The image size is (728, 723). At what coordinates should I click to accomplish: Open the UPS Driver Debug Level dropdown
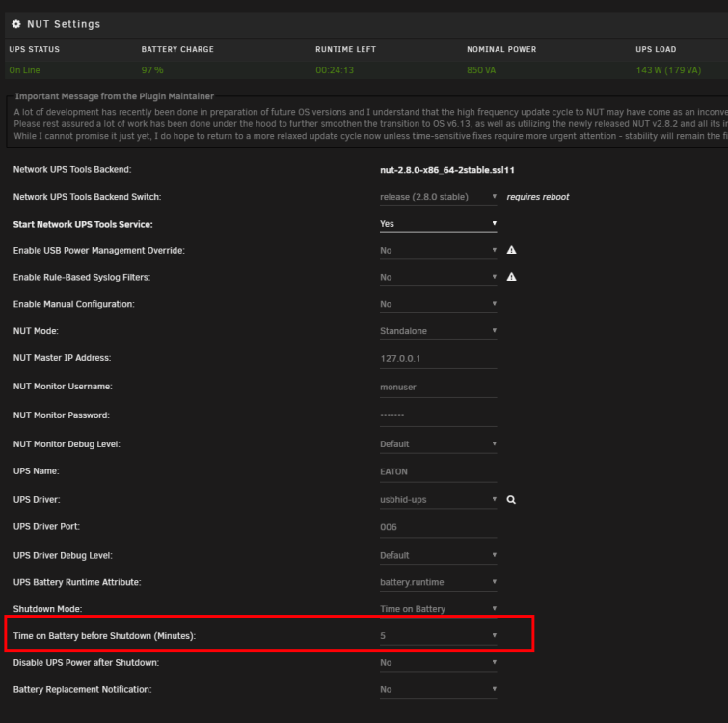coord(439,555)
